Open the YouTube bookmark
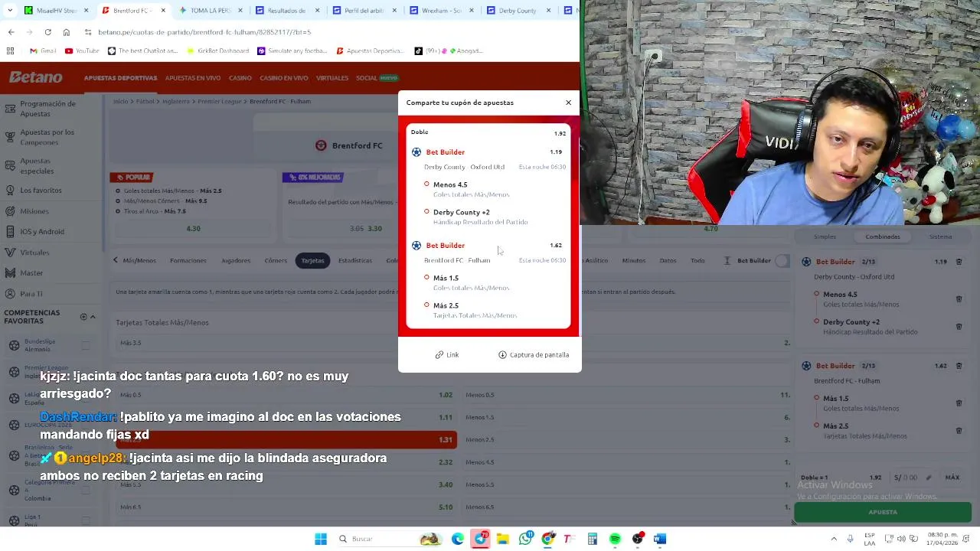980x551 pixels. (82, 51)
